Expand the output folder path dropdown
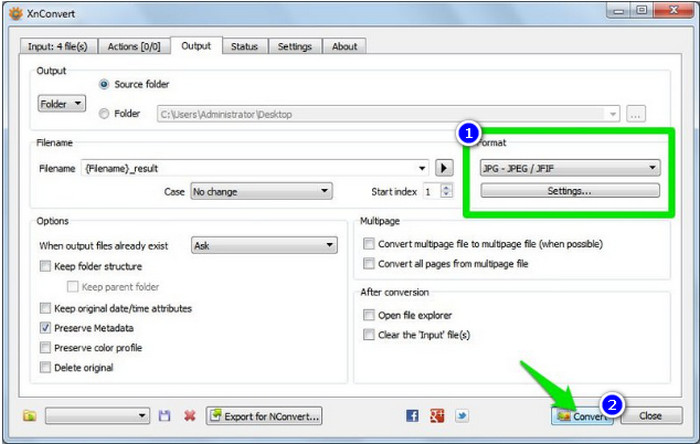This screenshot has height=444, width=700. coord(613,114)
